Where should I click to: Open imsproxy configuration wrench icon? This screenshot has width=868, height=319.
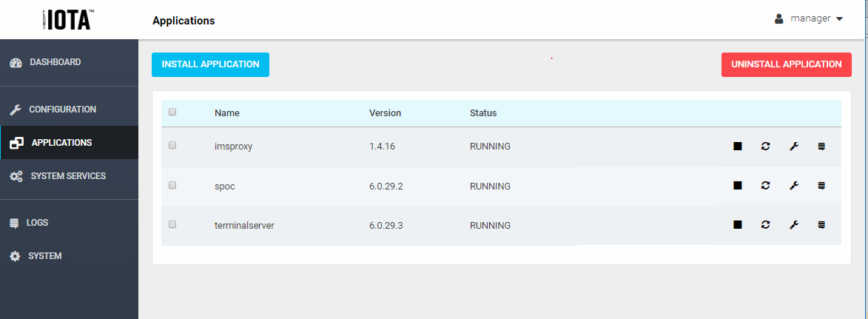pos(793,147)
